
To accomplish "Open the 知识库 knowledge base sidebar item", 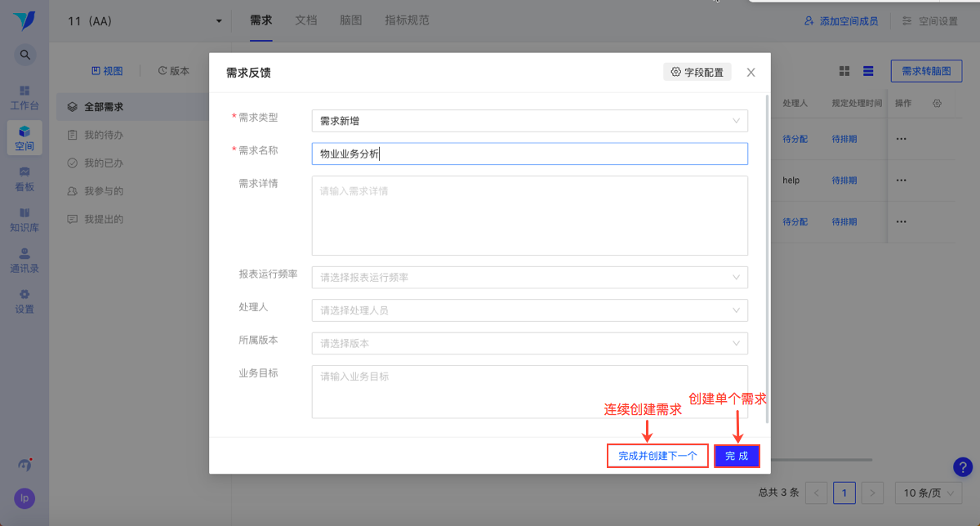I will [24, 220].
